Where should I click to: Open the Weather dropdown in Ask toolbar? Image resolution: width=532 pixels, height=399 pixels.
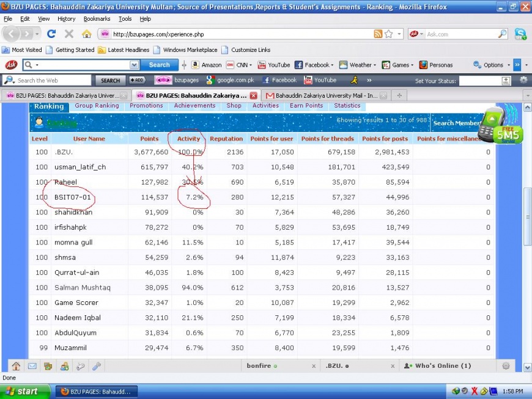tap(359, 65)
